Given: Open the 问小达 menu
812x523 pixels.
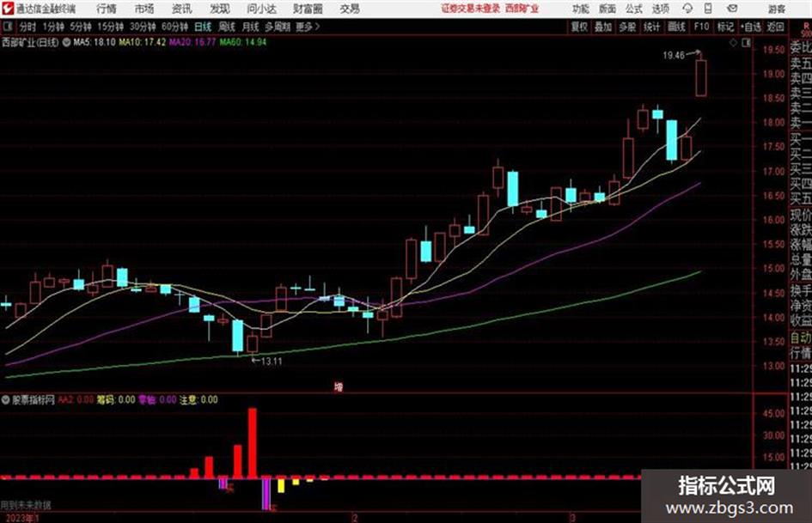Looking at the screenshot, I should pos(261,9).
